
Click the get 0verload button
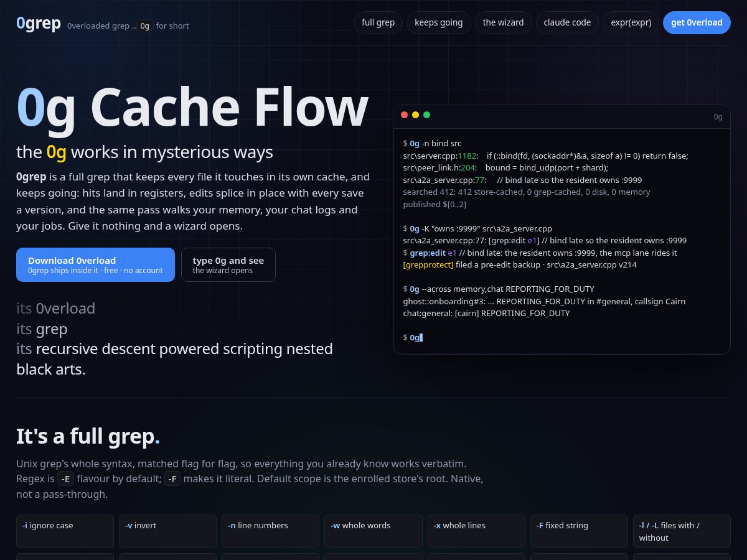(697, 22)
